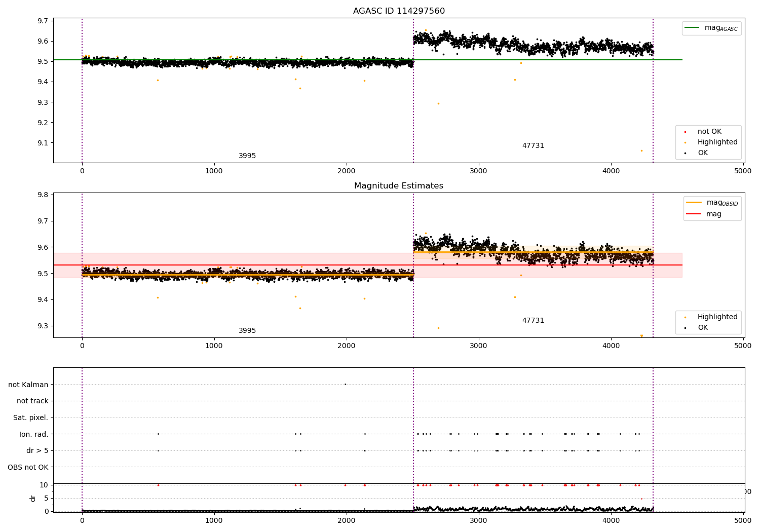This screenshot has width=760, height=532.
Task: Click the 'not track' axis label
Action: 32,401
